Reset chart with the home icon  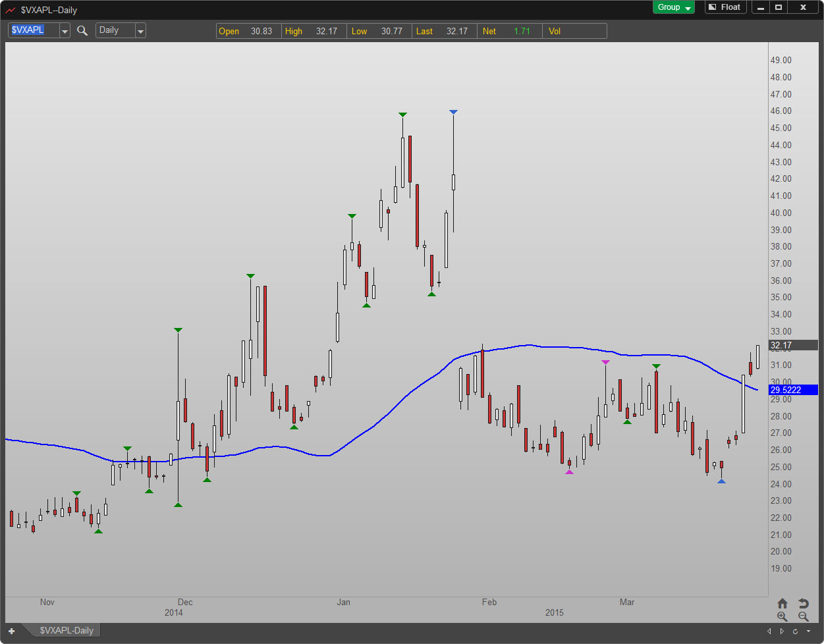tap(782, 603)
